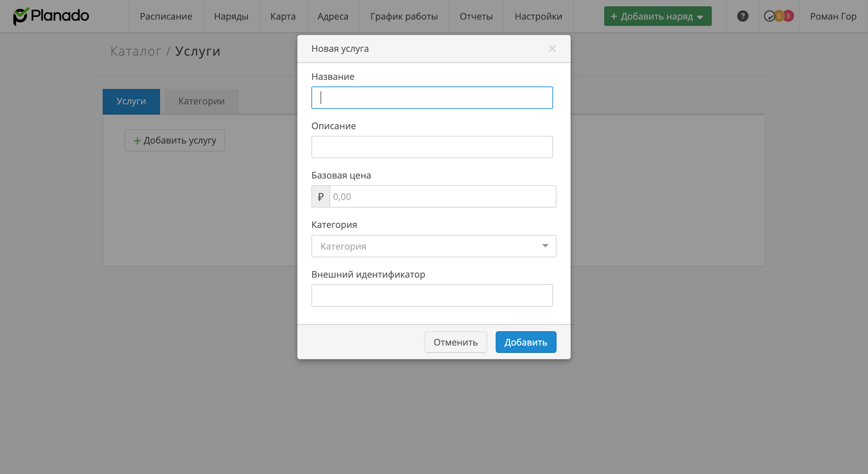Focus the Описание text field
Viewport: 868px width, 474px height.
pyautogui.click(x=432, y=147)
